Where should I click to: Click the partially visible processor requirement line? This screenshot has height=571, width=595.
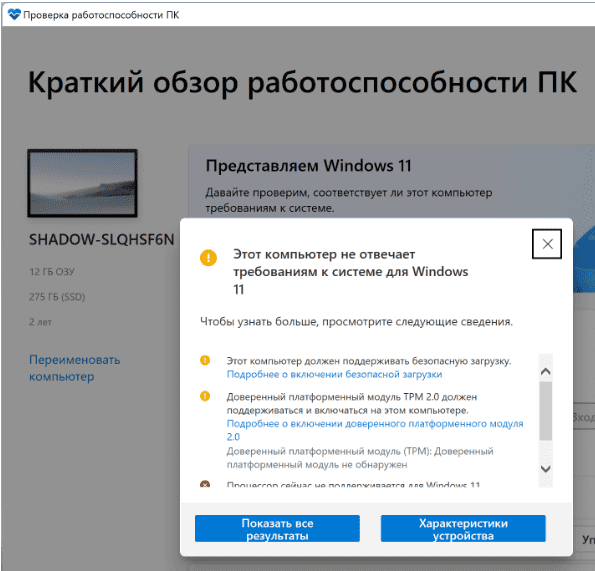click(x=353, y=484)
